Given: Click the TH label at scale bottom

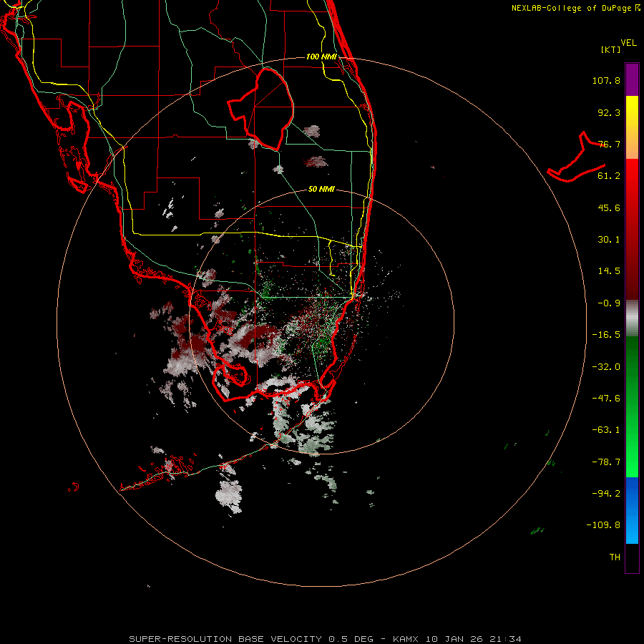Looking at the screenshot, I should click(x=615, y=557).
